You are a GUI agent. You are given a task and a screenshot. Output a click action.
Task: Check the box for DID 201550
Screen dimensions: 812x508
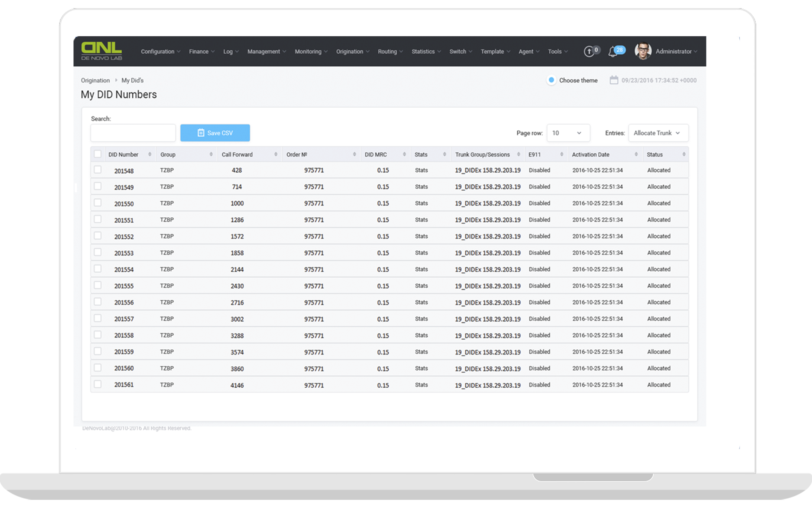(97, 202)
